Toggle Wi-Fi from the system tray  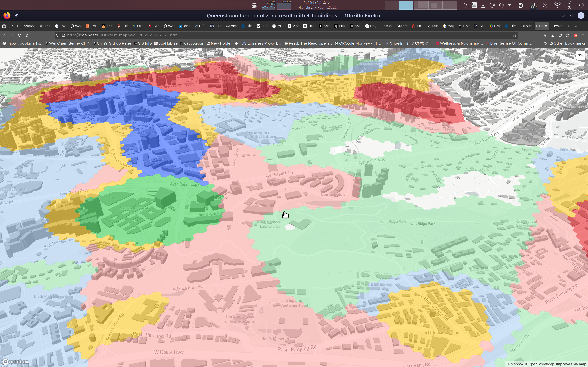click(x=557, y=5)
